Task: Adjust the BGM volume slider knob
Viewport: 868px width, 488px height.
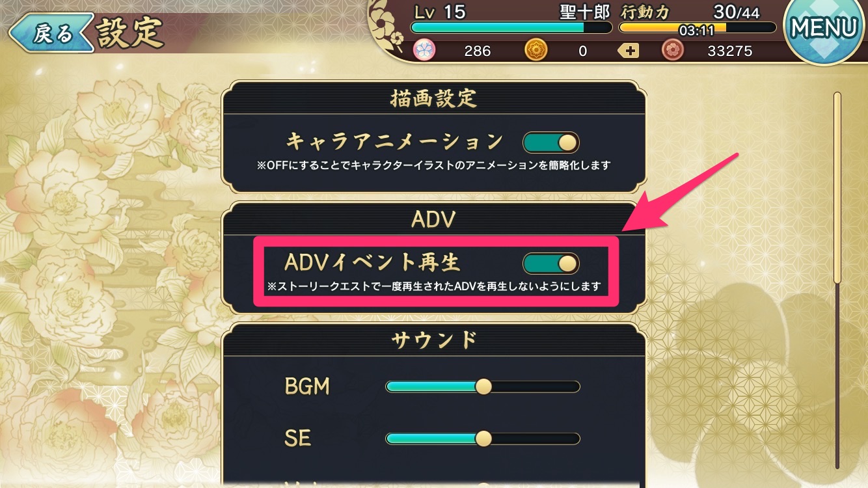Action: (x=483, y=386)
